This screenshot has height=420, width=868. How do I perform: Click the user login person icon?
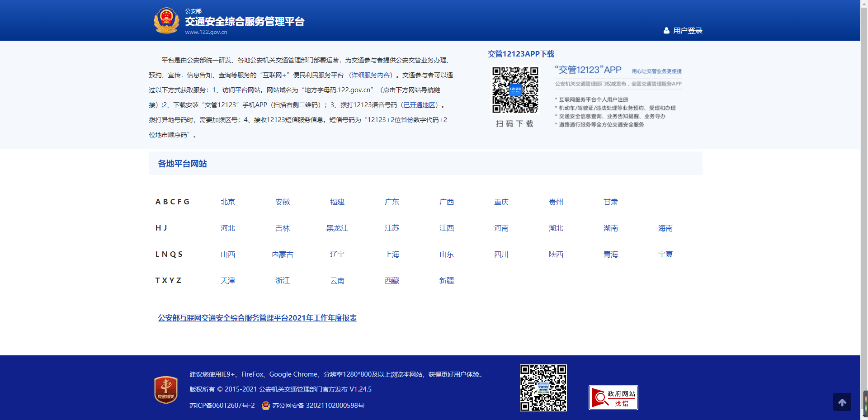click(x=666, y=31)
